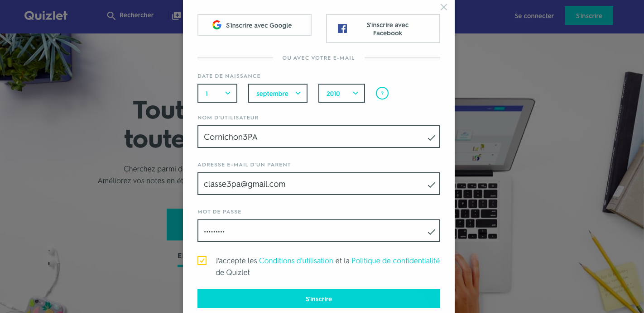Click the search magnifier icon
The width and height of the screenshot is (644, 313).
[x=111, y=16]
